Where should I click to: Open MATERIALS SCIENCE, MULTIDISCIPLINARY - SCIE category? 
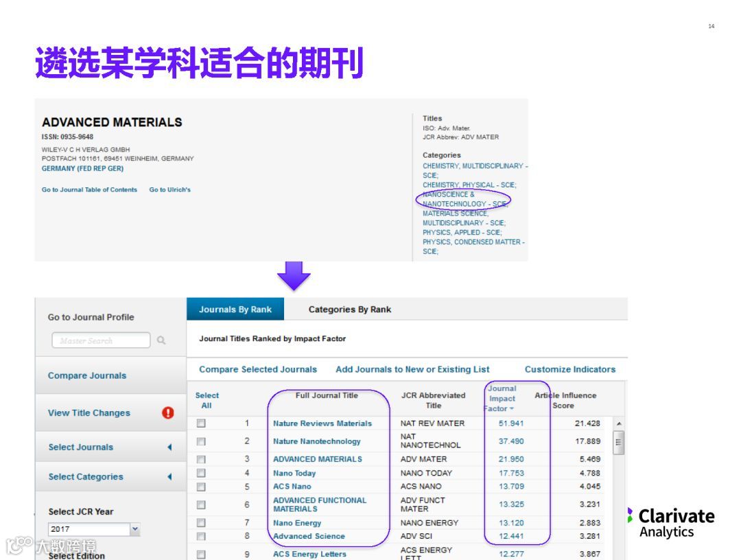click(464, 218)
